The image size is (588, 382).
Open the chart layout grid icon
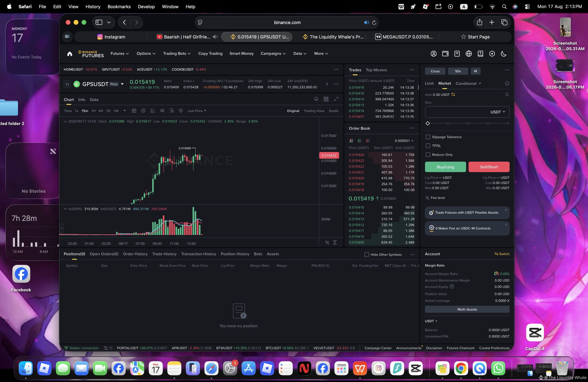(326, 99)
